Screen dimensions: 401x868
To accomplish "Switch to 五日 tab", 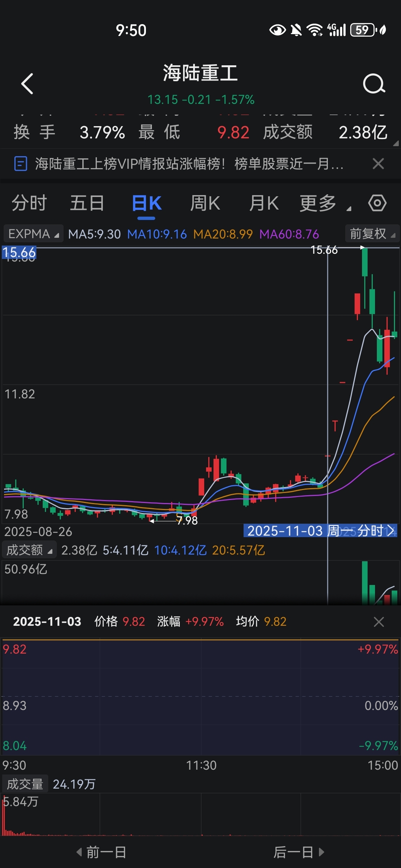I will pyautogui.click(x=87, y=203).
